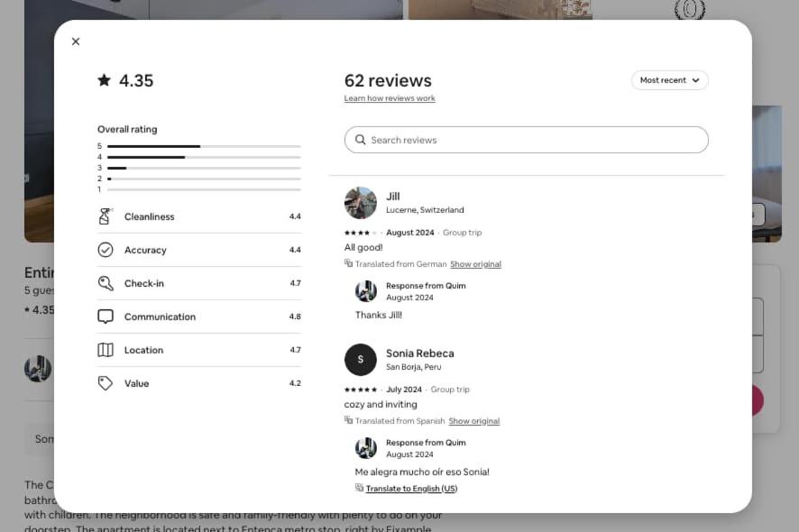
Task: Open the Learn how reviews work link
Action: click(x=390, y=98)
